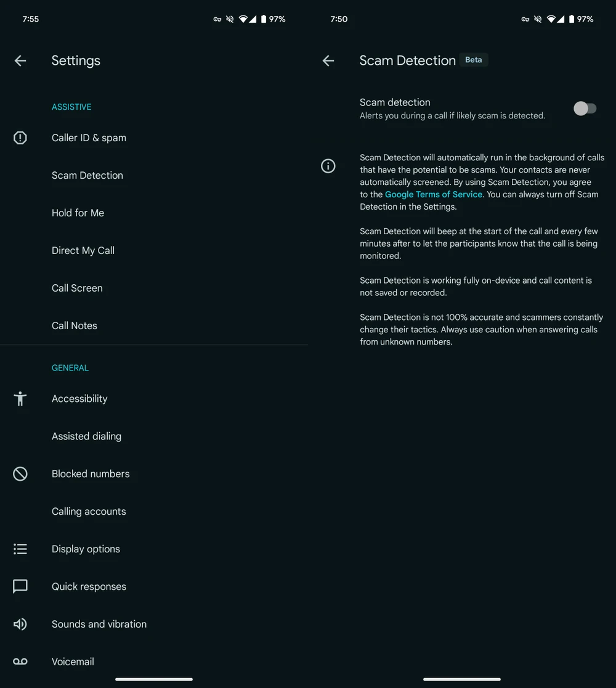Viewport: 616px width, 688px height.
Task: Tap the Caller ID & spam alert icon
Action: pos(20,138)
